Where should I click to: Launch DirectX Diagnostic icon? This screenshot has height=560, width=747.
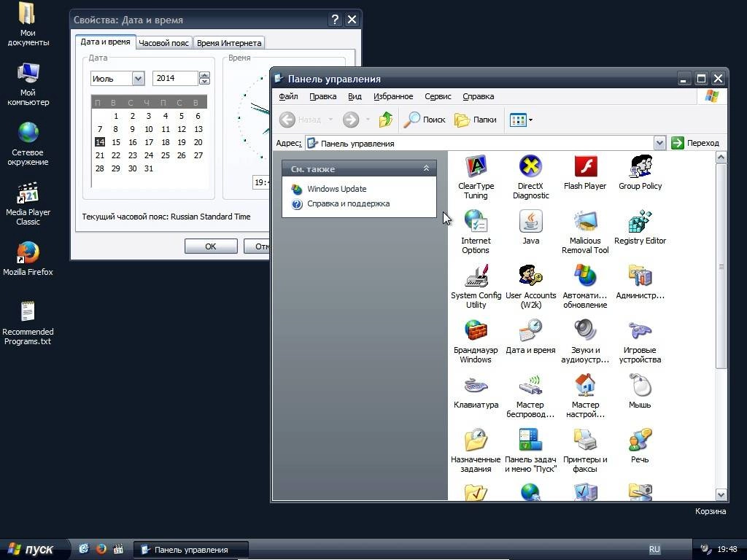530,177
